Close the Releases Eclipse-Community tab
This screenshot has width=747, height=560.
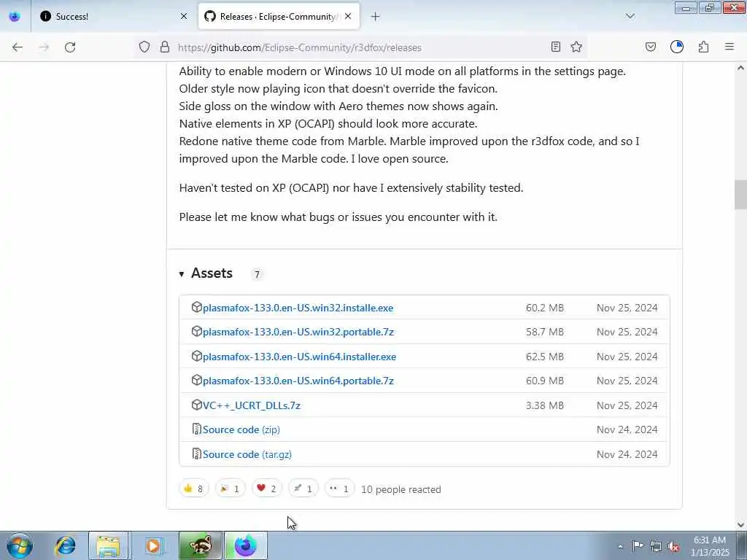tap(348, 16)
